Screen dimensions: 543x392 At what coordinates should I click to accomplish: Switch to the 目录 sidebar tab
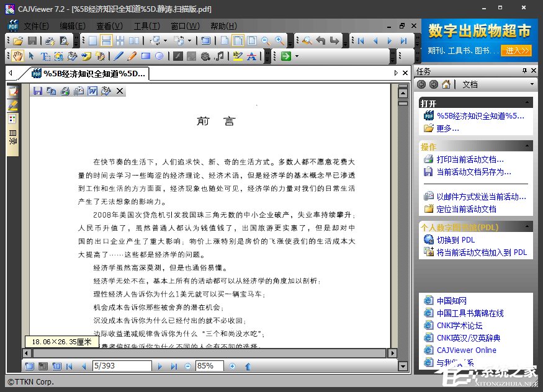tap(12, 136)
